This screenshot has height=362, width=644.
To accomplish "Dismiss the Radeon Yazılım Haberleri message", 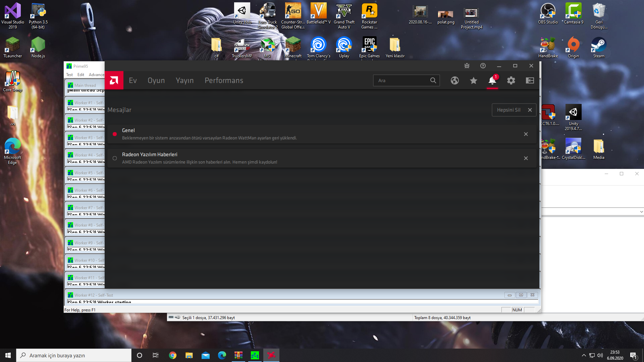I will point(526,158).
